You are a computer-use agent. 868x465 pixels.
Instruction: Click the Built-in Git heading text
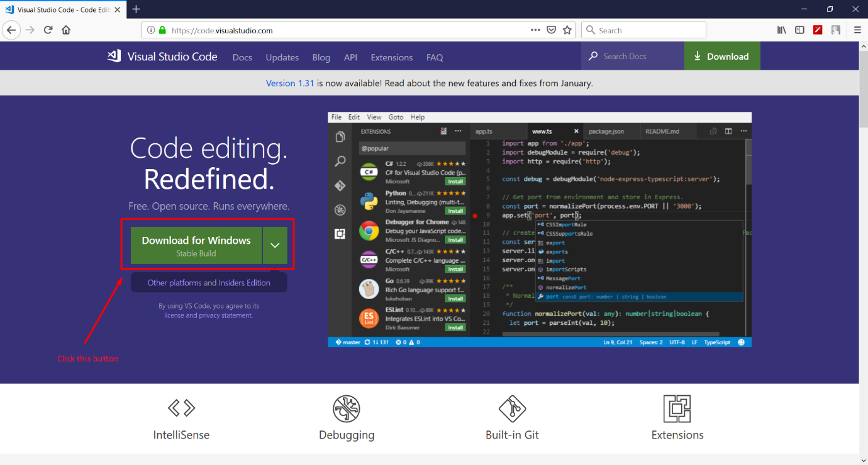(512, 435)
